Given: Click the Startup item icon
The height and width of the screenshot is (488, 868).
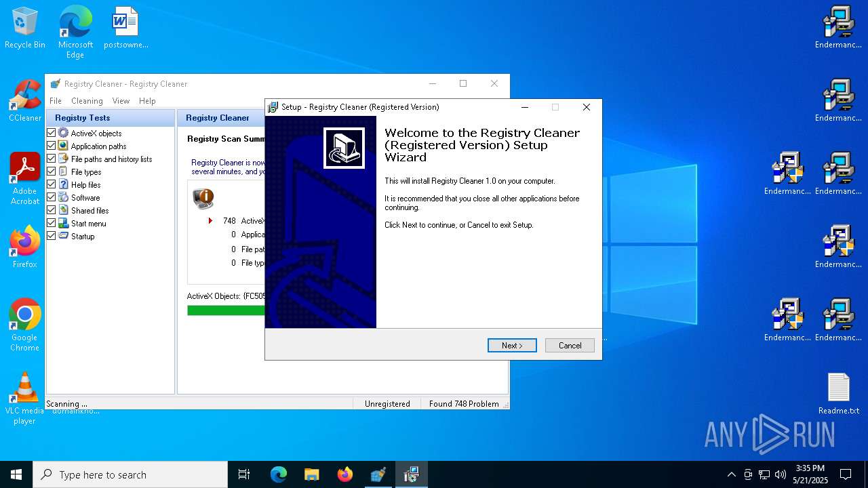Looking at the screenshot, I should tap(63, 236).
